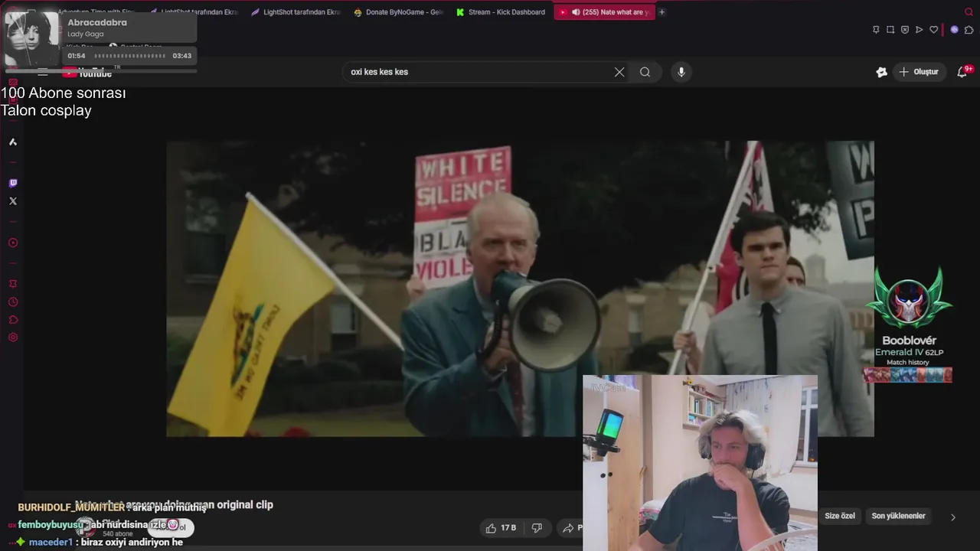Select the Nate what are you tab

[604, 12]
